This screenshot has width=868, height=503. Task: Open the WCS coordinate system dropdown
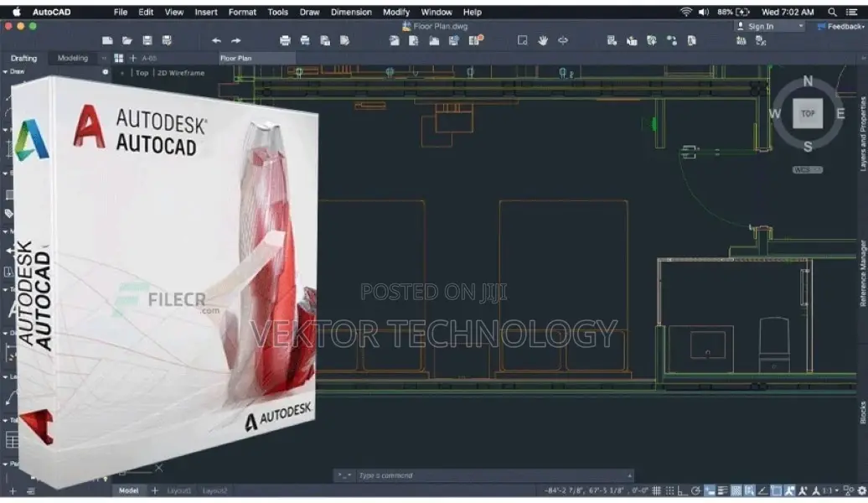point(808,169)
